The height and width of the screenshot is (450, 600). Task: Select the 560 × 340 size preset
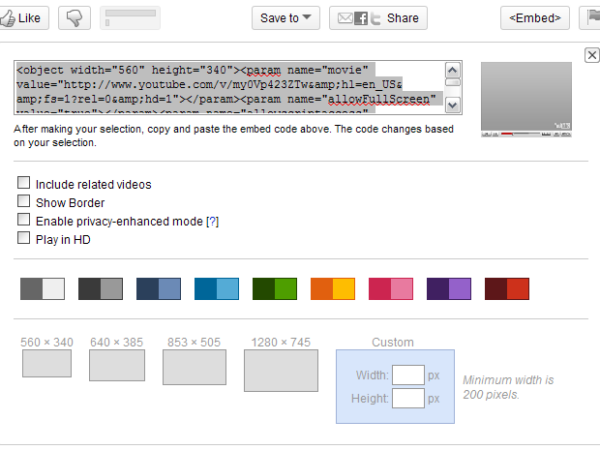47,363
